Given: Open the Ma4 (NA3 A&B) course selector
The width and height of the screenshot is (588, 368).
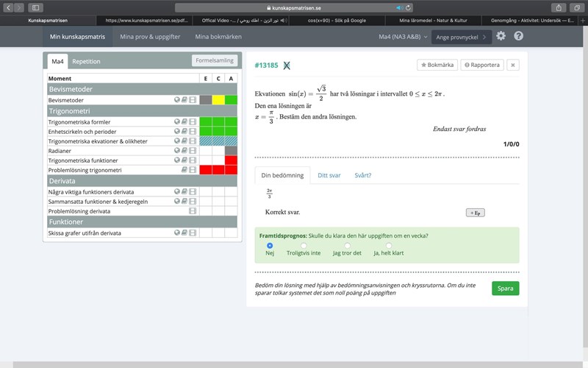Looking at the screenshot, I should (400, 36).
